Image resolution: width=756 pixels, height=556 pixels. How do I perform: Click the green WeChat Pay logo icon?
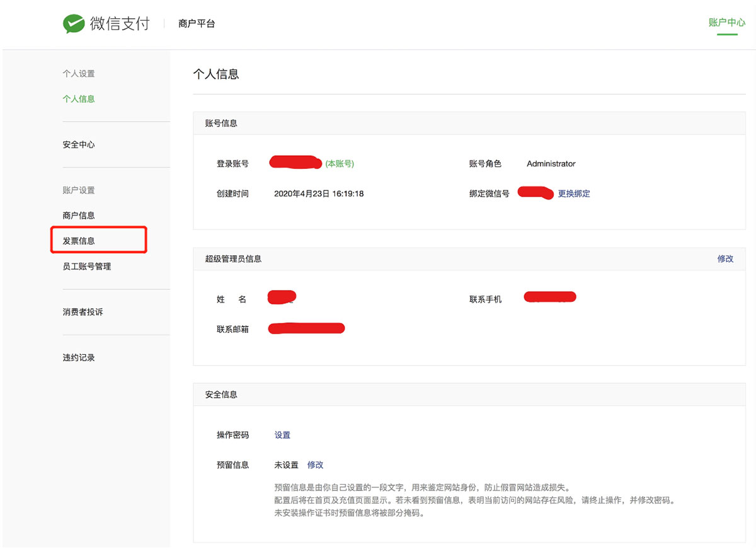click(x=74, y=24)
